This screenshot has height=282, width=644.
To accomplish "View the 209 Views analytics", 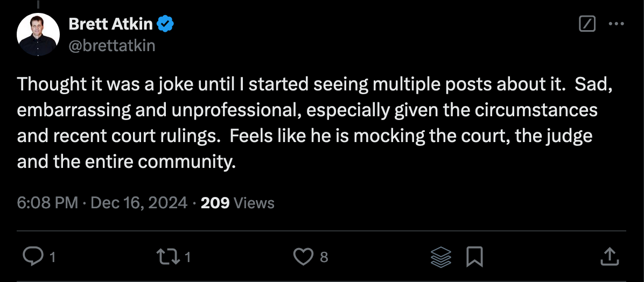I will (x=237, y=203).
